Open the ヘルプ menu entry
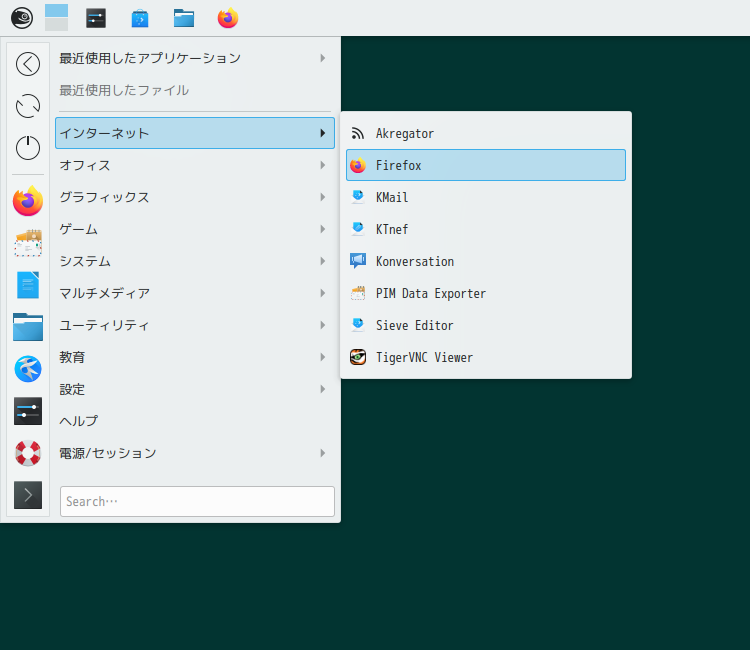This screenshot has width=750, height=650. coord(195,421)
